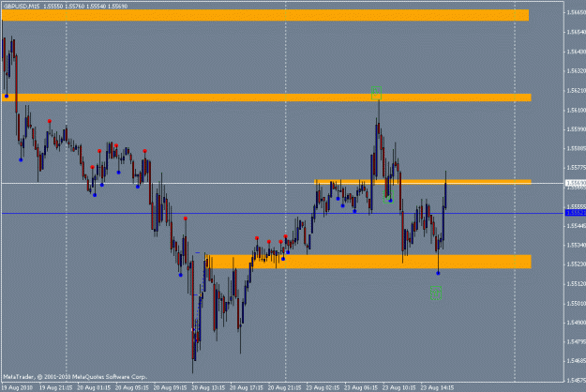This screenshot has height=392, width=586.
Task: Click the 1.55990 price axis label
Action: 576,128
